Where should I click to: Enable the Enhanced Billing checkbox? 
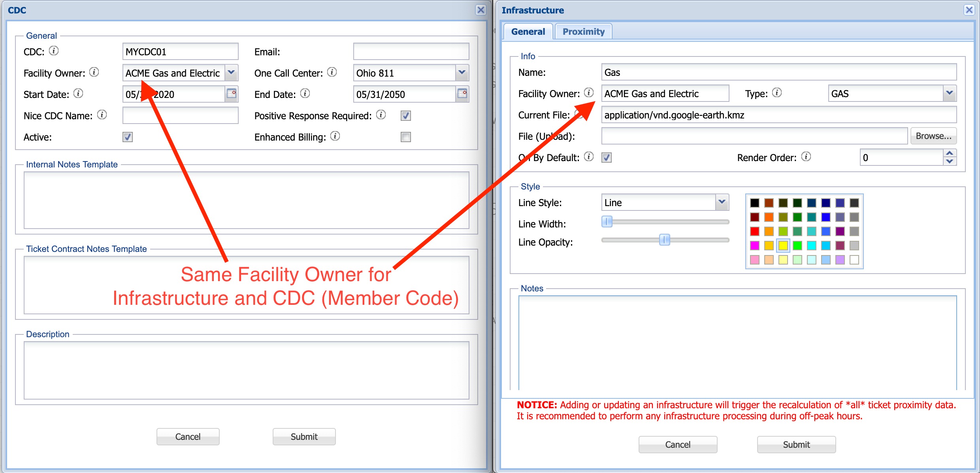point(406,137)
